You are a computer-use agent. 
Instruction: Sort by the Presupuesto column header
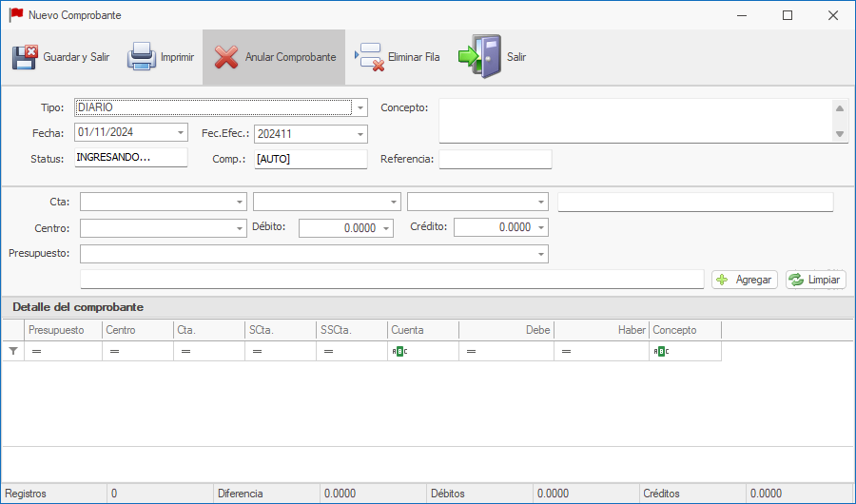point(64,330)
